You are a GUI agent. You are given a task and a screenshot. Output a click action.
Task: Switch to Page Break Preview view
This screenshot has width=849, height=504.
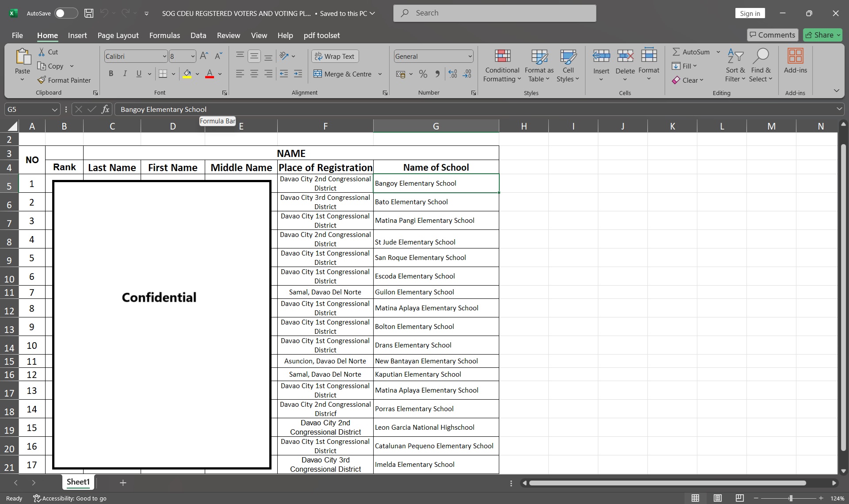point(739,498)
